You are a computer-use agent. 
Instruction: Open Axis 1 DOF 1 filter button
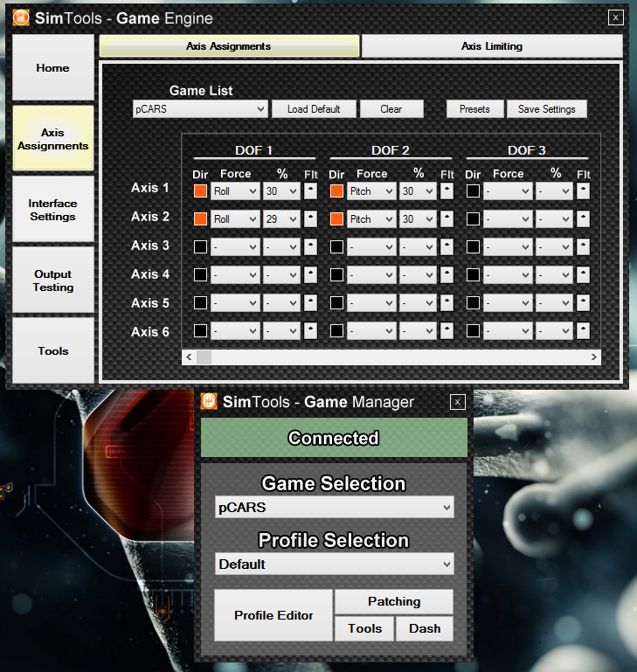(310, 191)
